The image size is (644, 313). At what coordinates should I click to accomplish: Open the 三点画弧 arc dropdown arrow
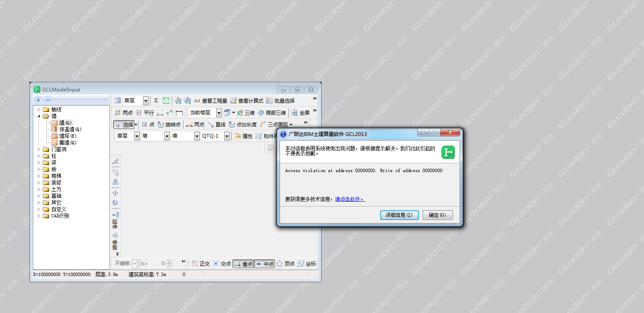point(291,125)
